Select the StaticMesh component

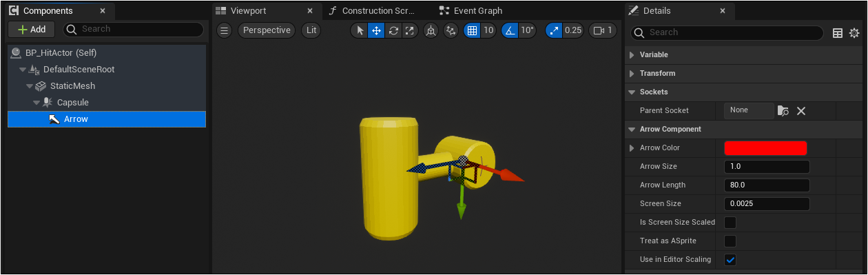click(x=107, y=85)
